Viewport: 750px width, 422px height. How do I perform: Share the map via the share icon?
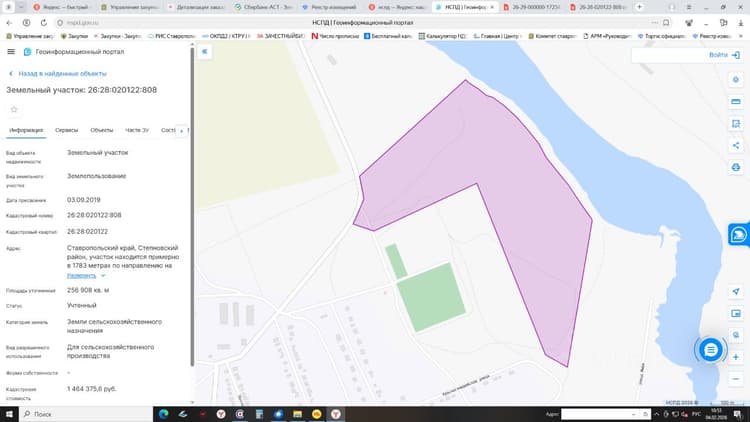[736, 145]
